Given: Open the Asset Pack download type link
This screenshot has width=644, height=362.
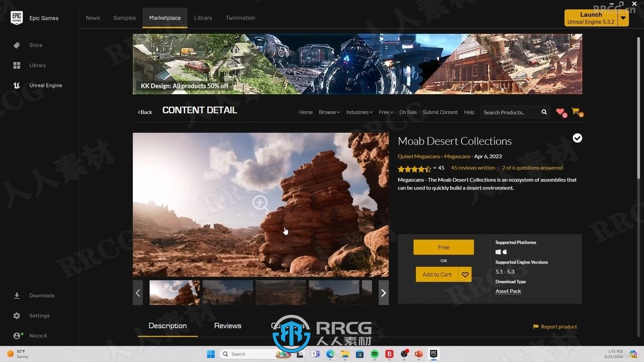Looking at the screenshot, I should (x=508, y=291).
